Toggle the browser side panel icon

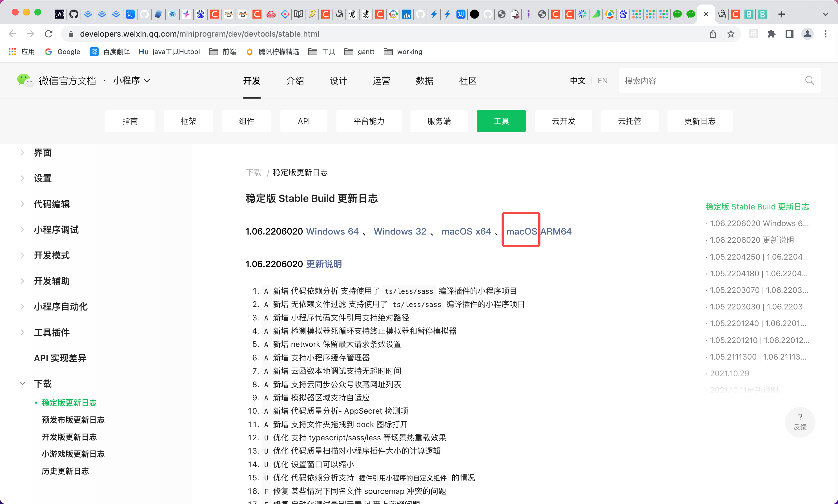789,34
